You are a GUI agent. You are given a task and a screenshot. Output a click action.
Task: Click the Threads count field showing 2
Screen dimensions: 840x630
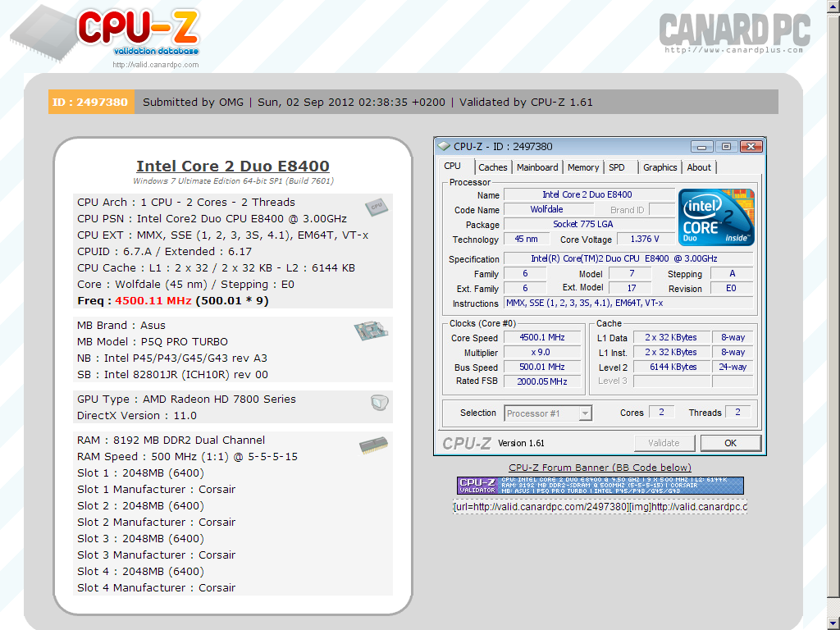coord(737,412)
